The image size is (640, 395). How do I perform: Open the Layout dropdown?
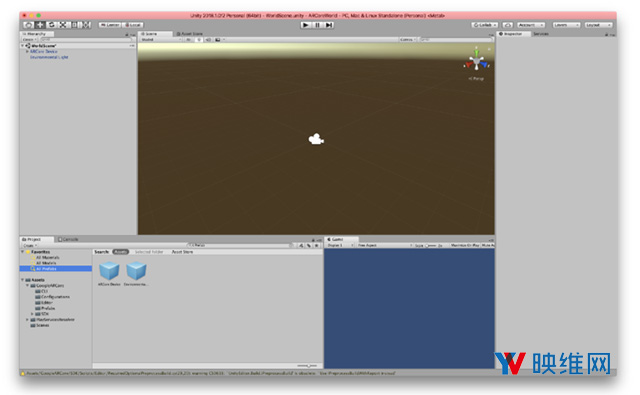(598, 25)
